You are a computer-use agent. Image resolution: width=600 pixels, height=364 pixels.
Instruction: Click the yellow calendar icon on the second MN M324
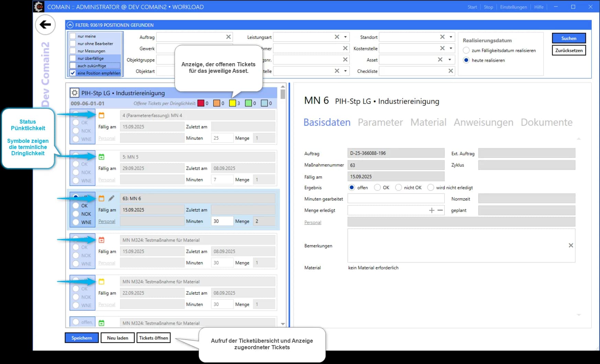coord(101,281)
